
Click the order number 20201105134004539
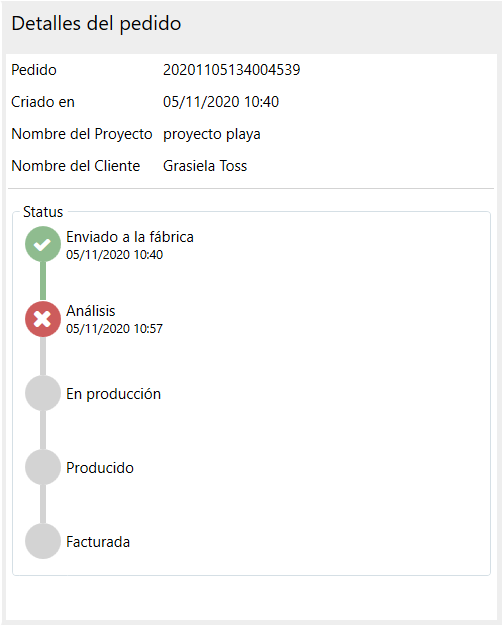[x=232, y=70]
